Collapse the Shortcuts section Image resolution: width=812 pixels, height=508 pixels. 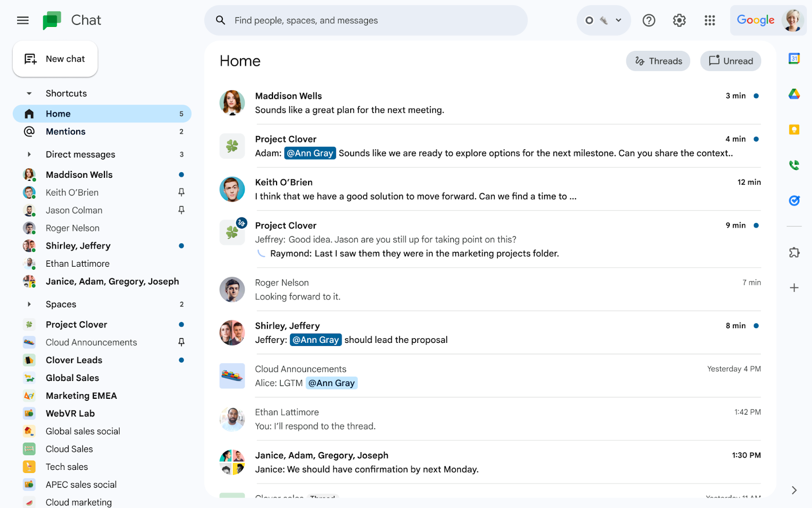tap(29, 93)
